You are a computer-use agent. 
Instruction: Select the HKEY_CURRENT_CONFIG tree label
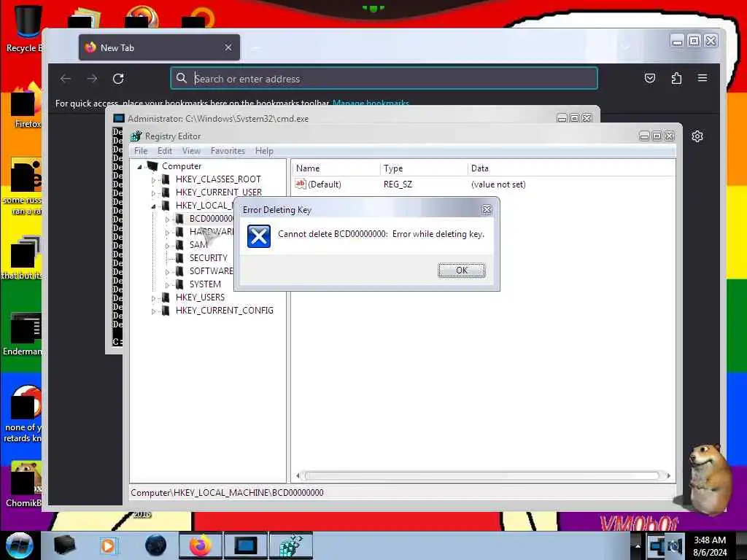pyautogui.click(x=225, y=311)
